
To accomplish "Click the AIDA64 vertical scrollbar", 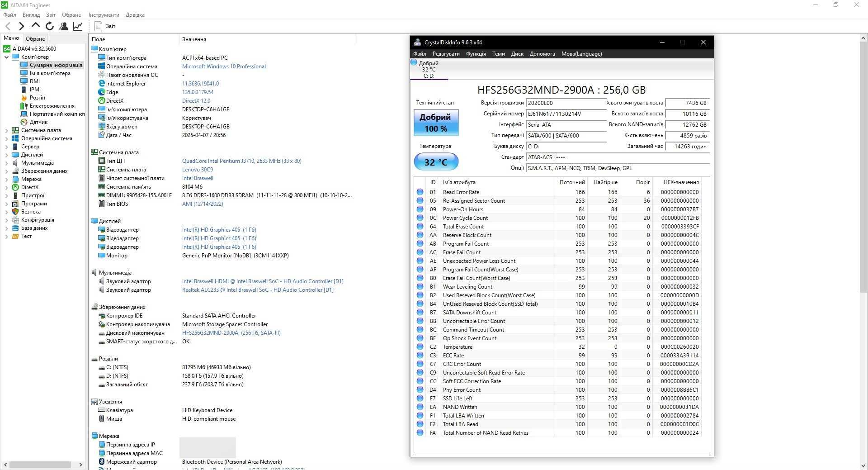I will coord(863,251).
